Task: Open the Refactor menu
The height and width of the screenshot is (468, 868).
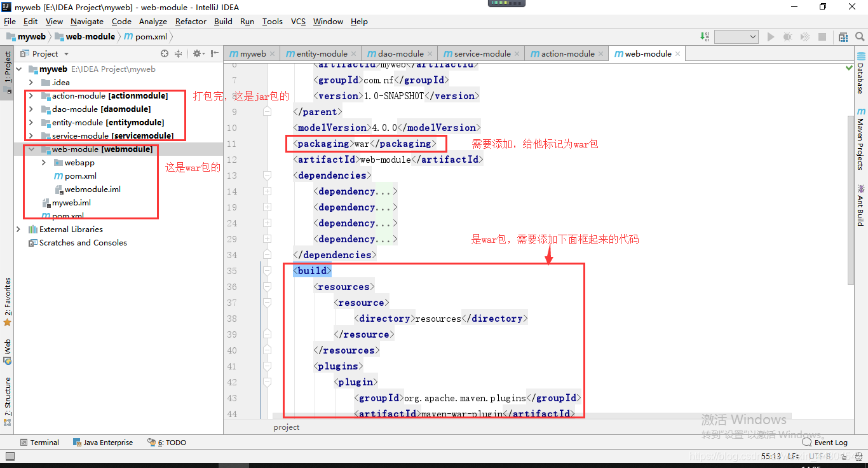Action: pos(191,21)
